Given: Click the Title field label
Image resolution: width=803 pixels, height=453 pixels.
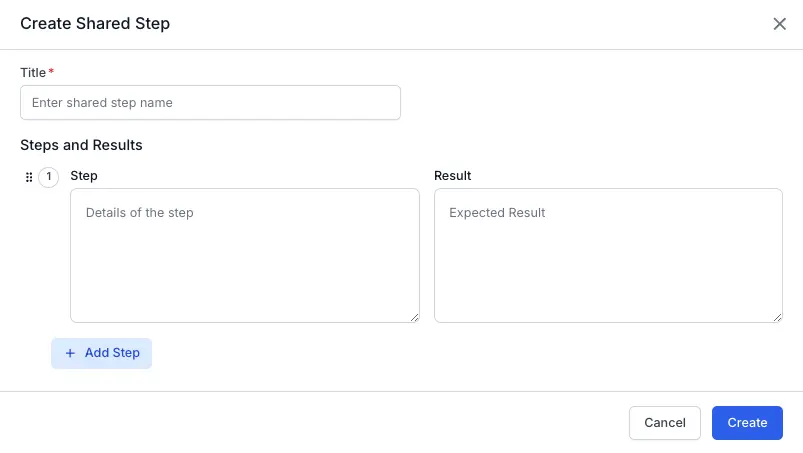Looking at the screenshot, I should (x=33, y=72).
